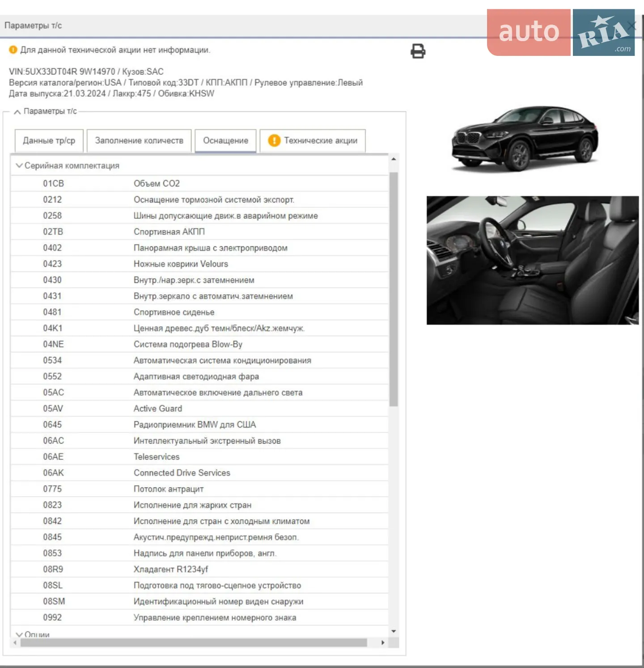Select row 0430 Внутр./нар.зерк.с затемнением
This screenshot has width=644, height=668.
[x=199, y=280]
